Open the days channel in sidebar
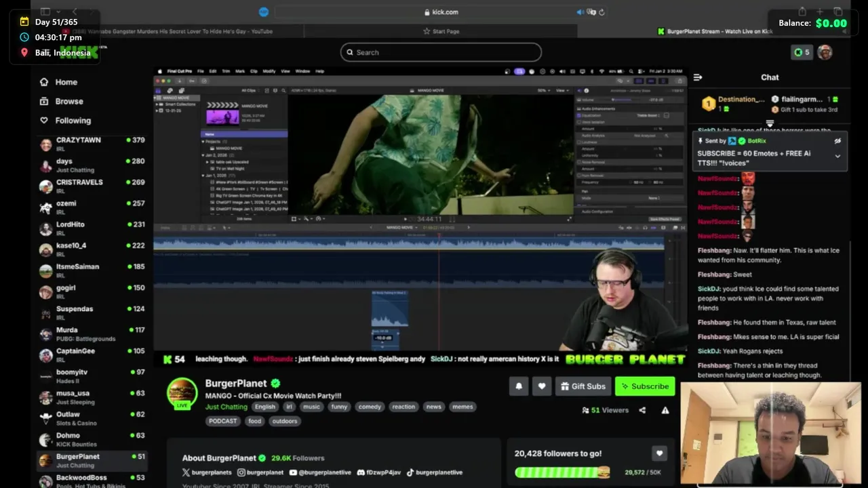This screenshot has height=488, width=868. tap(92, 165)
